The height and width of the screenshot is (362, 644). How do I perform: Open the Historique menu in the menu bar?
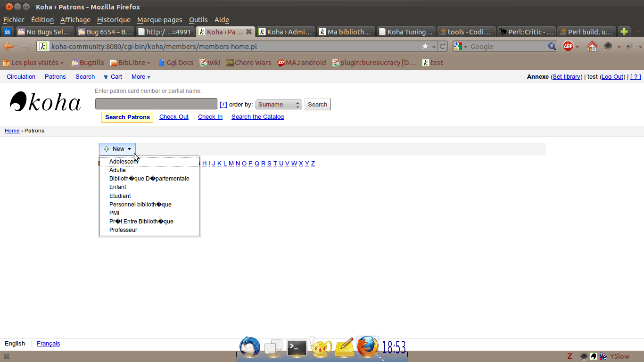click(114, 20)
